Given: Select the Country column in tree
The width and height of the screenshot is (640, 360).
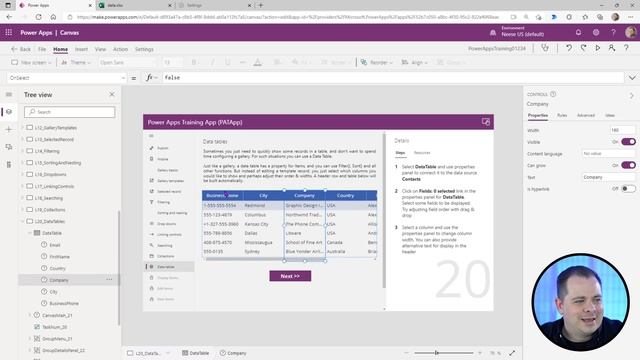Looking at the screenshot, I should coord(57,268).
